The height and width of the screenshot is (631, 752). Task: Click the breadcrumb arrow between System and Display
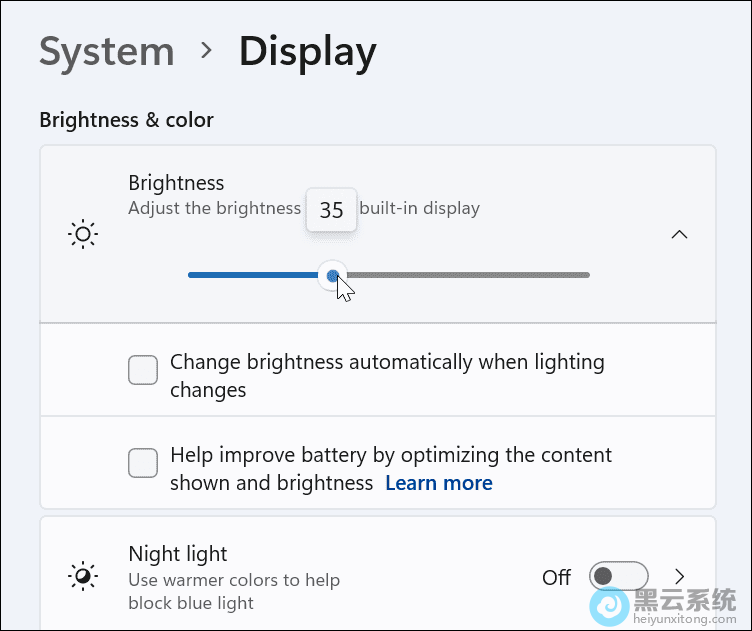pyautogui.click(x=207, y=50)
